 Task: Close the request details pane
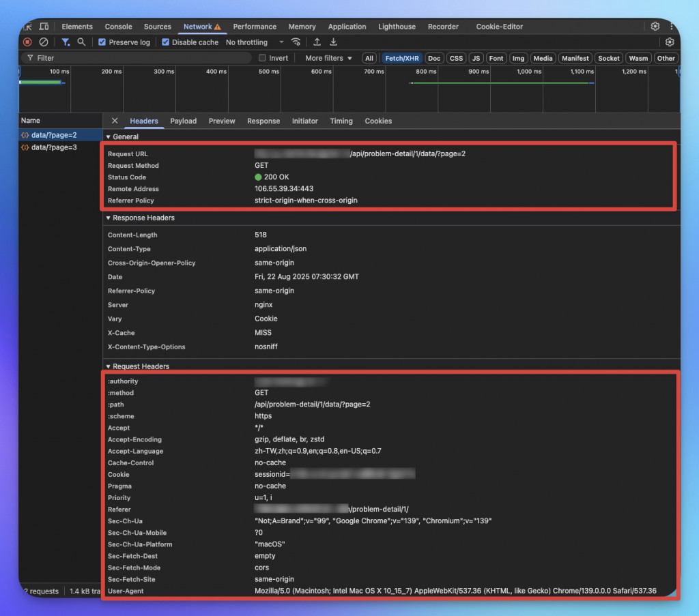pos(115,121)
